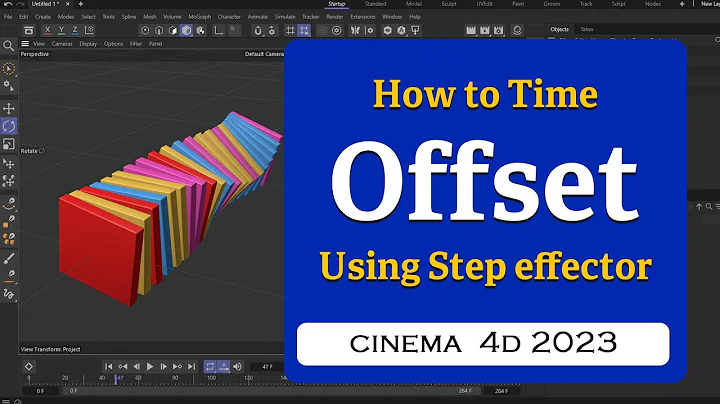Image resolution: width=720 pixels, height=404 pixels.
Task: Click the project start frame 0 F field
Action: tap(40, 391)
